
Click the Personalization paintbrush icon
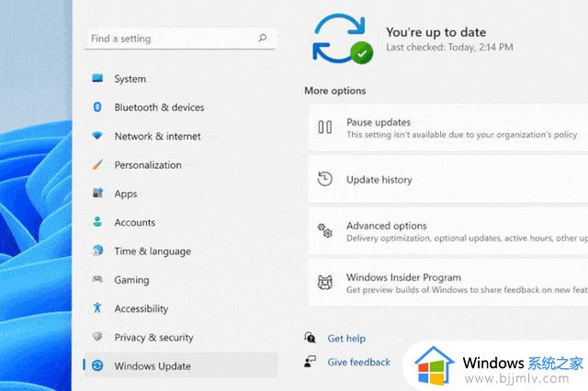(x=97, y=164)
